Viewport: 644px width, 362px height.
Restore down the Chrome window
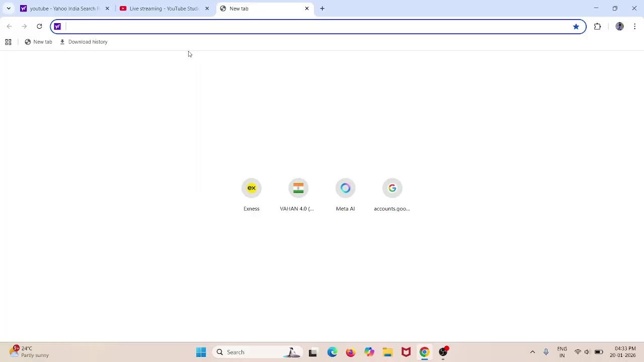615,8
